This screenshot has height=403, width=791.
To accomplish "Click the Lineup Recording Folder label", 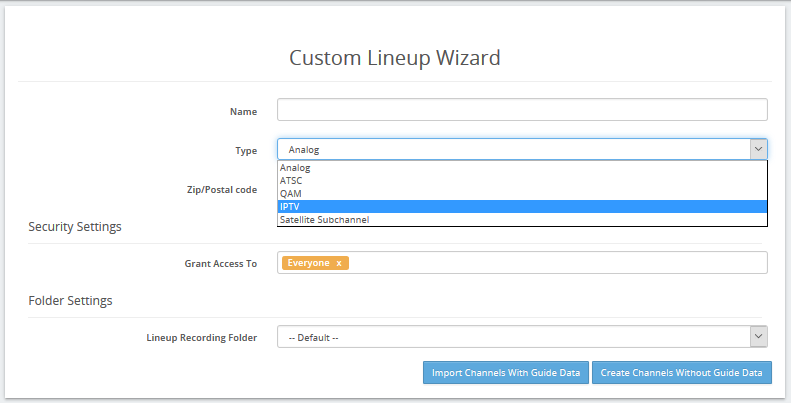I will pyautogui.click(x=202, y=337).
